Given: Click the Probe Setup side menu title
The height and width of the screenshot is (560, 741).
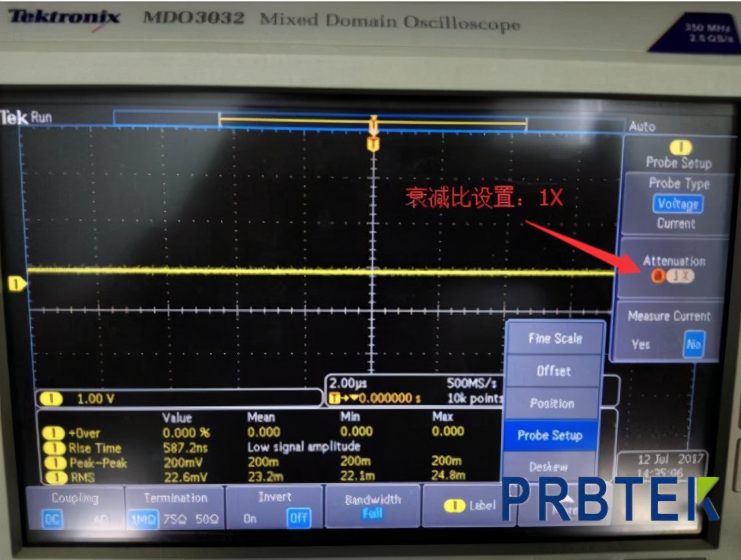Looking at the screenshot, I should (x=678, y=163).
